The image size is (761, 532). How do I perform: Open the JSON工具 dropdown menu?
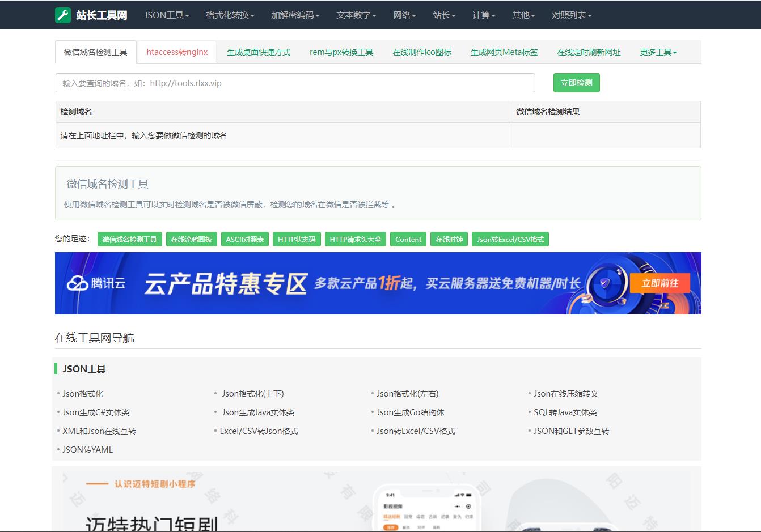click(167, 15)
